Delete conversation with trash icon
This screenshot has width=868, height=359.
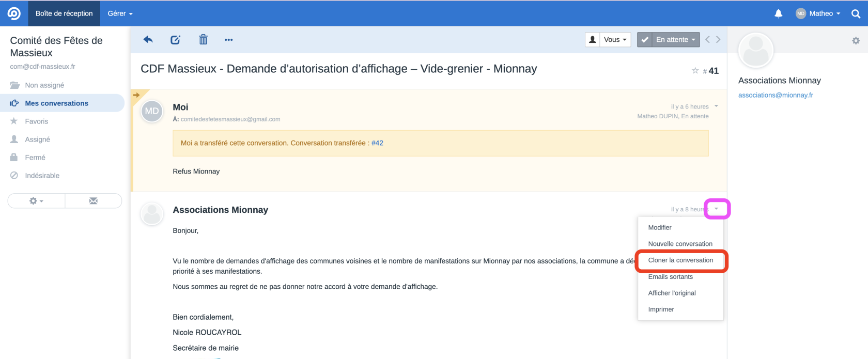(x=203, y=39)
